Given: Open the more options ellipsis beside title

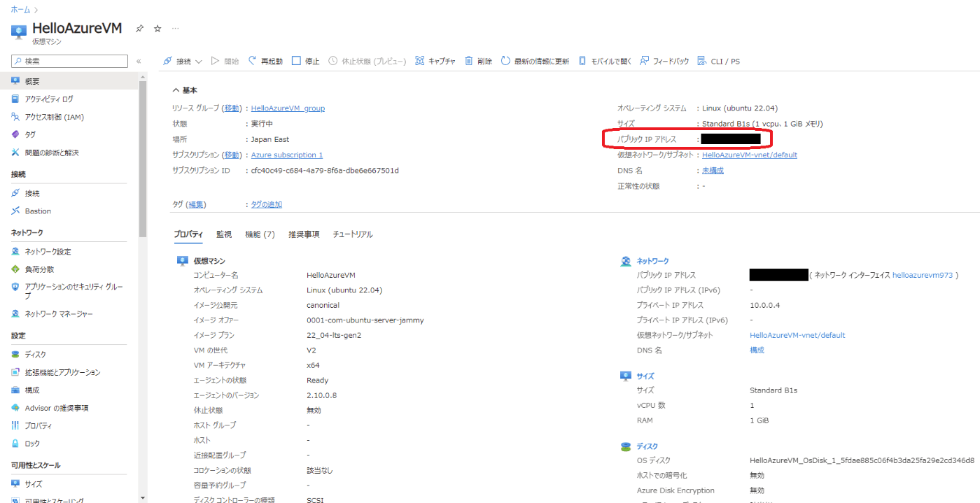Looking at the screenshot, I should [x=175, y=29].
